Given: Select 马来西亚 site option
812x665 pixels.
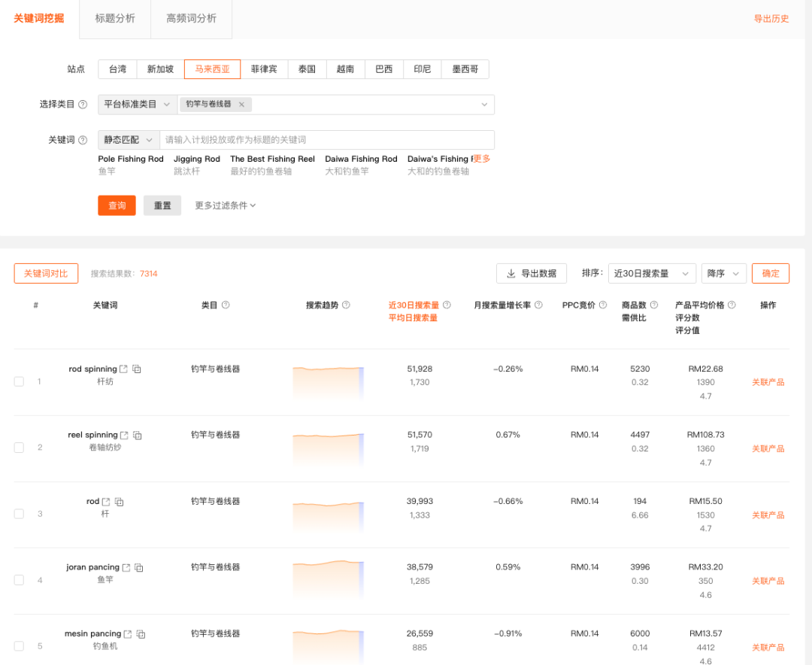Looking at the screenshot, I should click(x=212, y=69).
